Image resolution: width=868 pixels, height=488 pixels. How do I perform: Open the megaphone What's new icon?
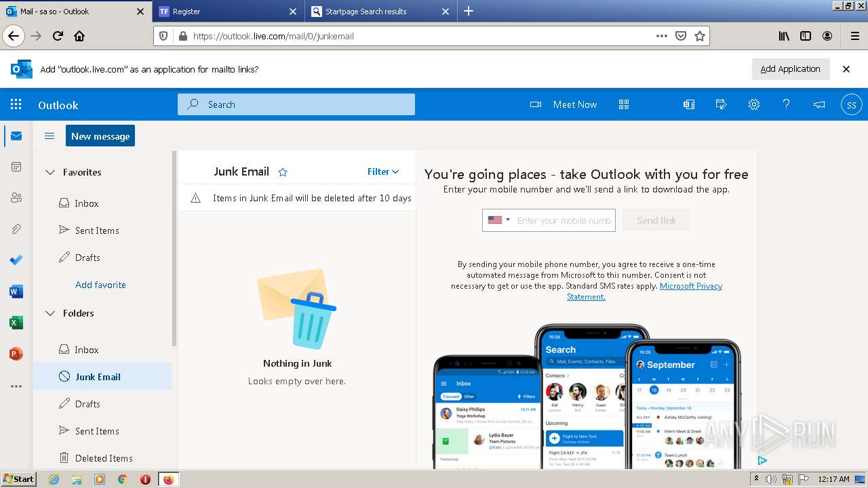pos(819,104)
